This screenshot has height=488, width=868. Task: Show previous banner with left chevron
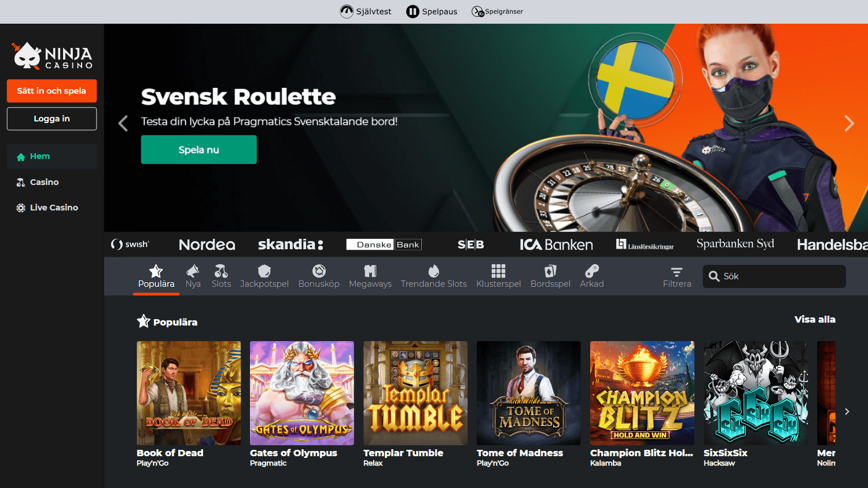click(123, 123)
